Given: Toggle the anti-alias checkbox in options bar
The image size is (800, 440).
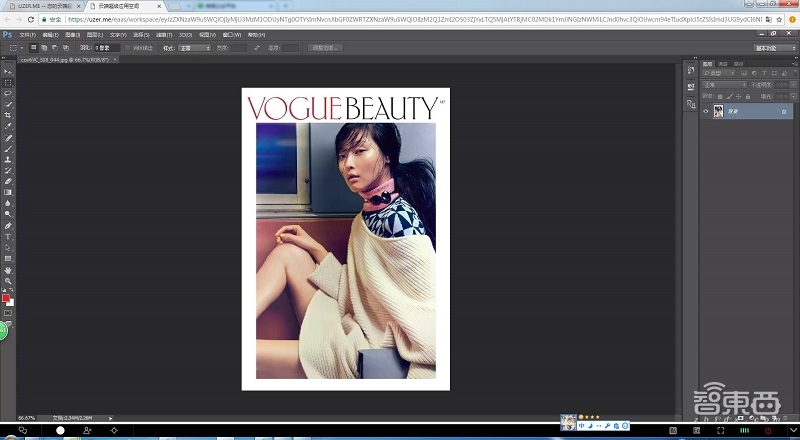Looking at the screenshot, I should pyautogui.click(x=127, y=47).
